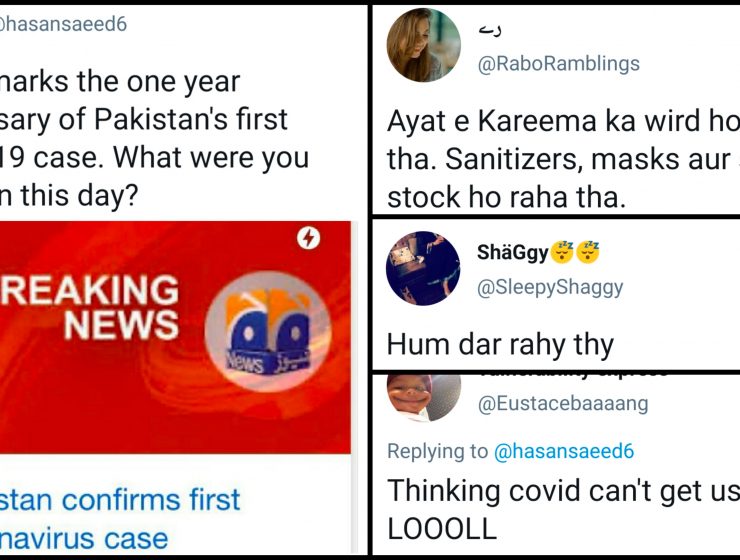740x560 pixels.
Task: Click the Breaking News image thumbnail
Action: pos(175,337)
